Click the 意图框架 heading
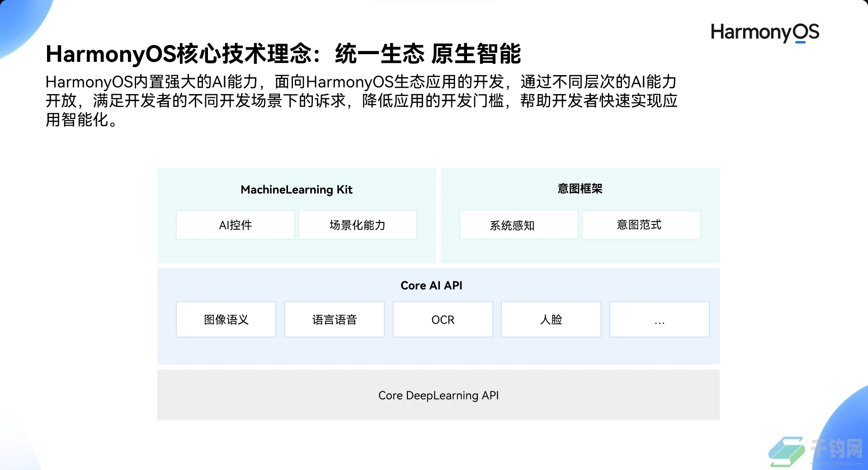868x470 pixels. pyautogui.click(x=580, y=189)
